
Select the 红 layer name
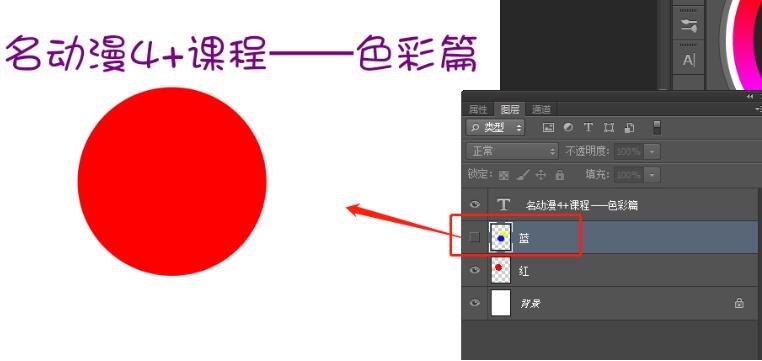pos(524,271)
